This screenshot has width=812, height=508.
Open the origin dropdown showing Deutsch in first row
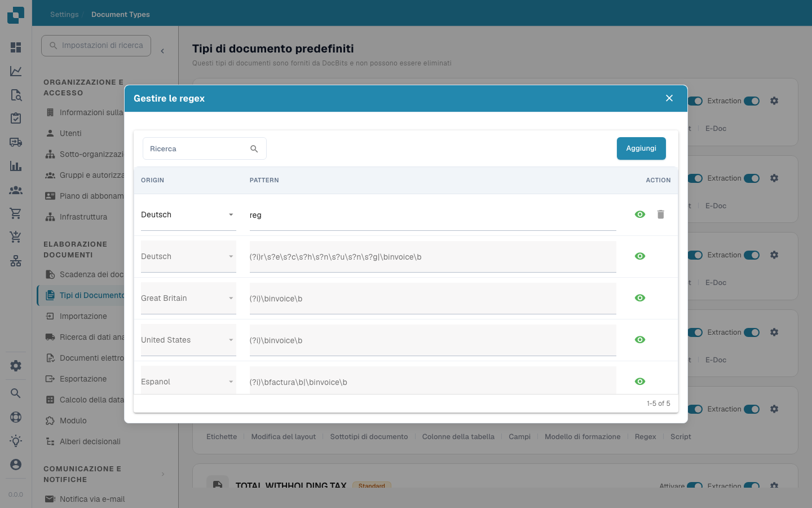188,215
